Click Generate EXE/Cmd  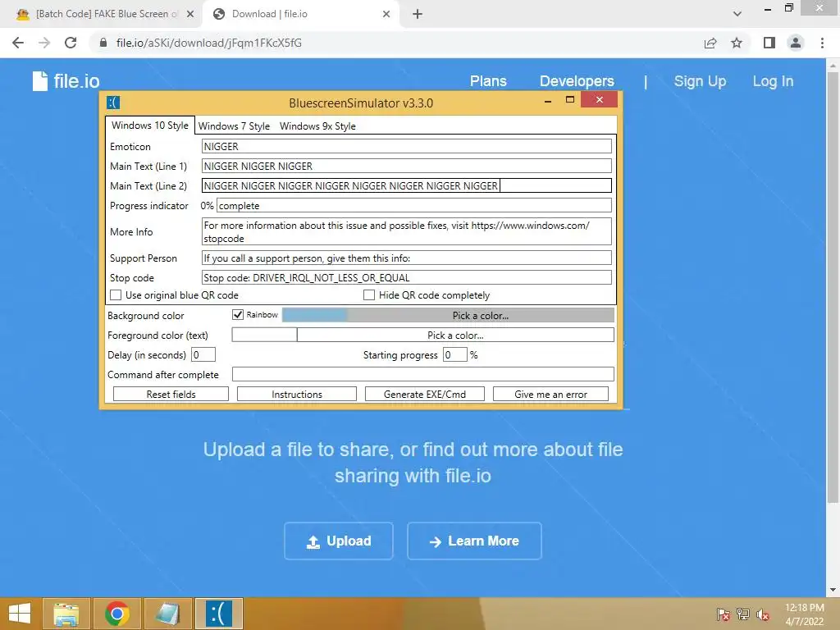point(425,395)
